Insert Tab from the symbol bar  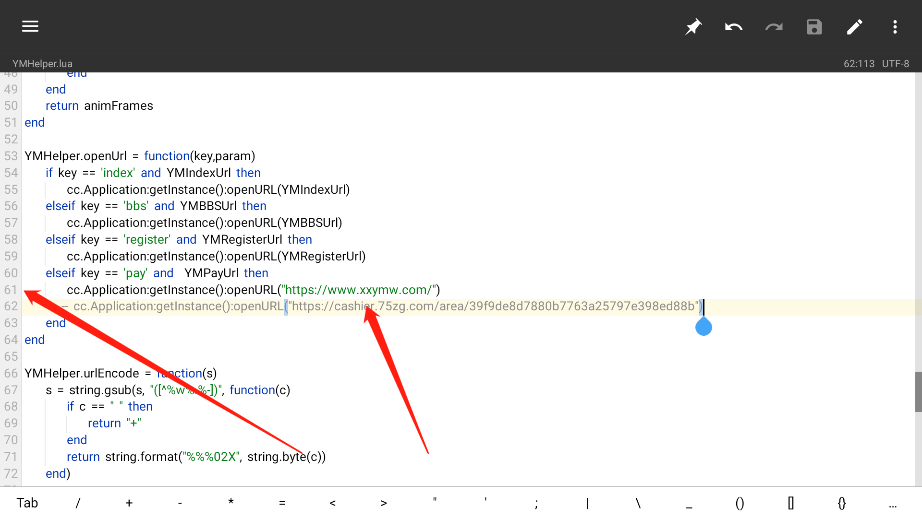[x=27, y=503]
